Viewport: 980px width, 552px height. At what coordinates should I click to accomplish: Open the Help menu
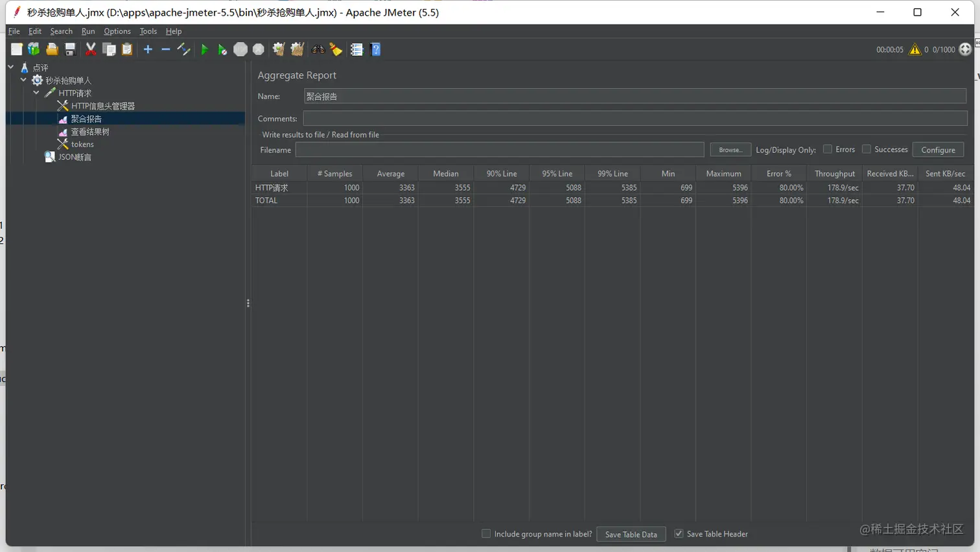click(174, 31)
